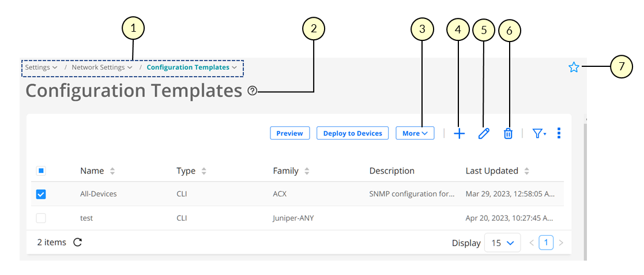
Task: Expand the Settings breadcrumb dropdown
Action: tap(41, 67)
